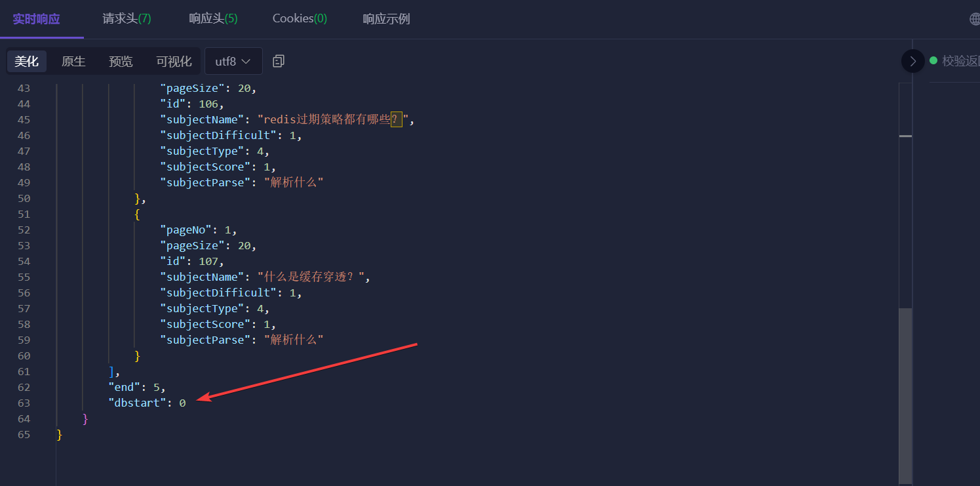This screenshot has width=980, height=486.
Task: Select the 美化 view mode
Action: 27,62
